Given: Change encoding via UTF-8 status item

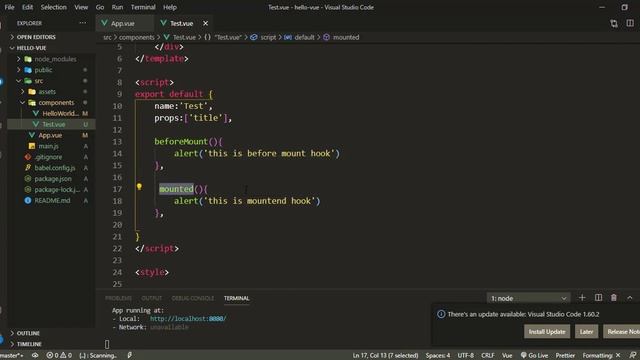Looking at the screenshot, I should coord(465,356).
